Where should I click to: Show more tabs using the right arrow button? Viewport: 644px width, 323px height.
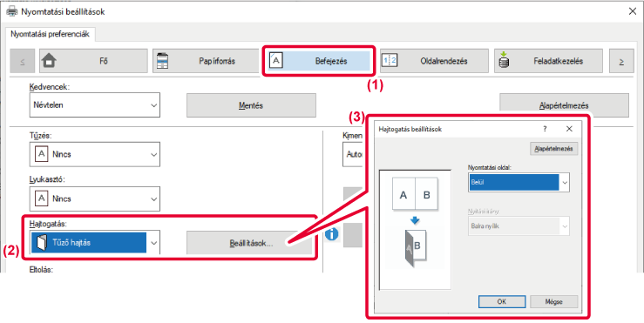tap(621, 61)
